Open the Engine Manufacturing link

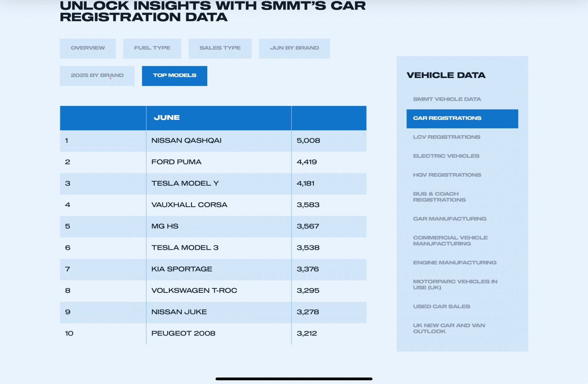pos(455,263)
